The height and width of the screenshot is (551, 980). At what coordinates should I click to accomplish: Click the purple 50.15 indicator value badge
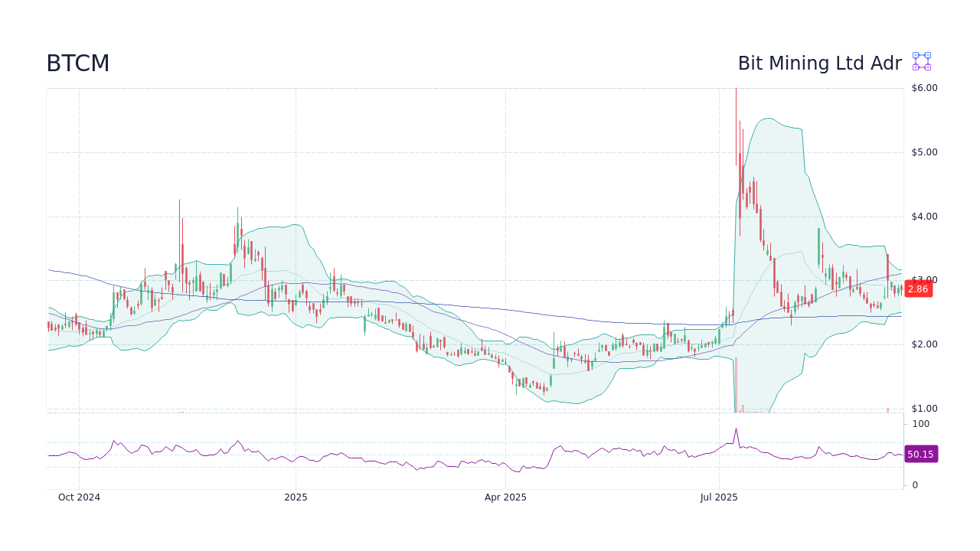point(921,454)
